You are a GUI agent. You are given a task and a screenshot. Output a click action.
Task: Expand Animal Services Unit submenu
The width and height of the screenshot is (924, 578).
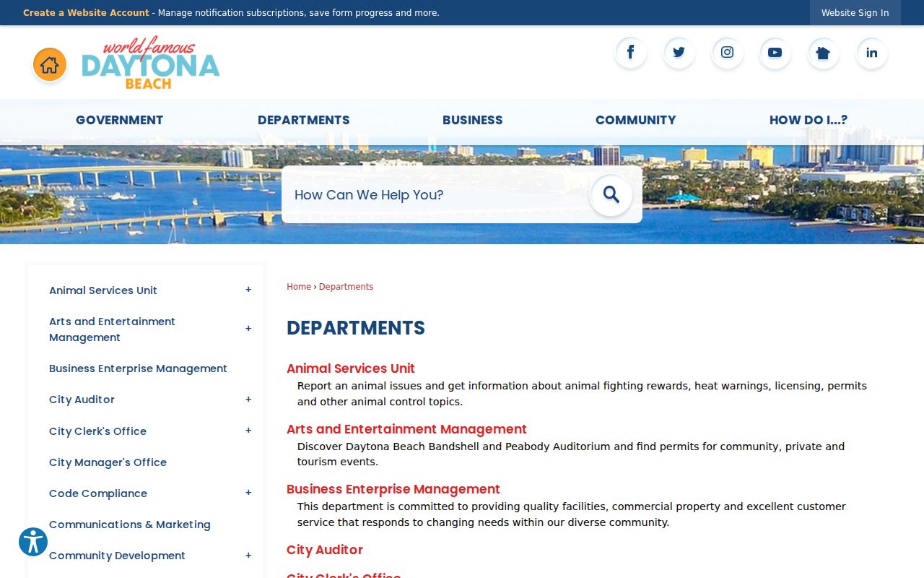coord(248,290)
